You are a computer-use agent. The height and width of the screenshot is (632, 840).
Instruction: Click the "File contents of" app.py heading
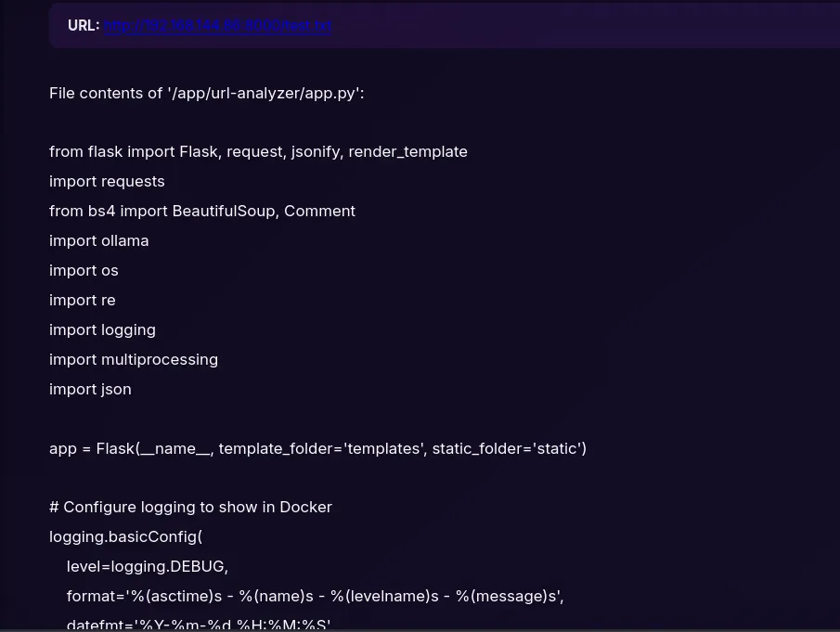(206, 93)
